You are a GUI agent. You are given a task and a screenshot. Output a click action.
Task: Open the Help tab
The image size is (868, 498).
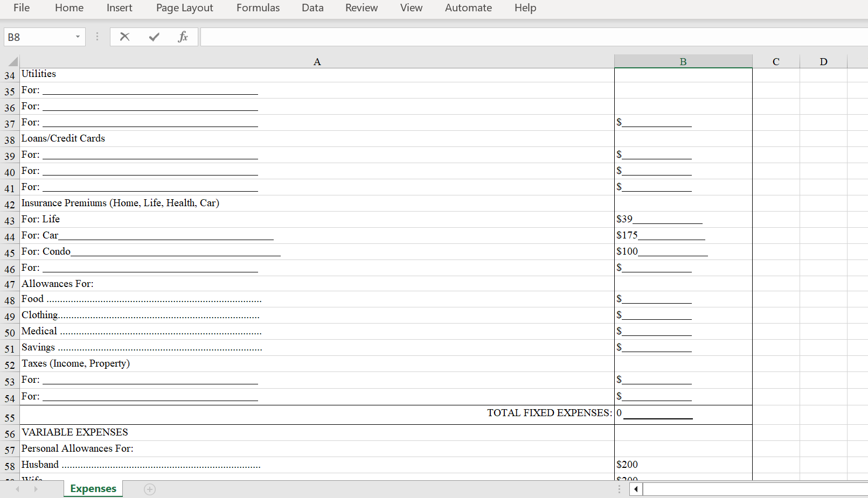pyautogui.click(x=525, y=8)
